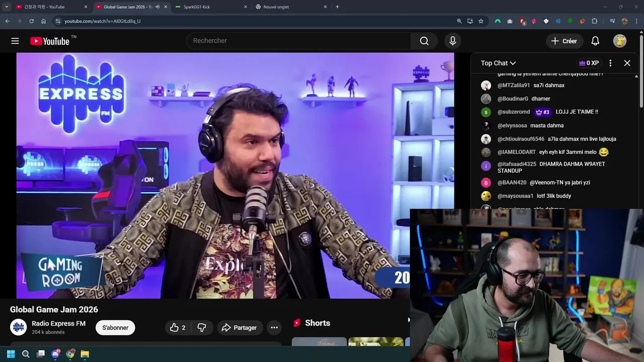Open the teal arch extension icon
Viewport: 644px width, 362px height.
(498, 21)
